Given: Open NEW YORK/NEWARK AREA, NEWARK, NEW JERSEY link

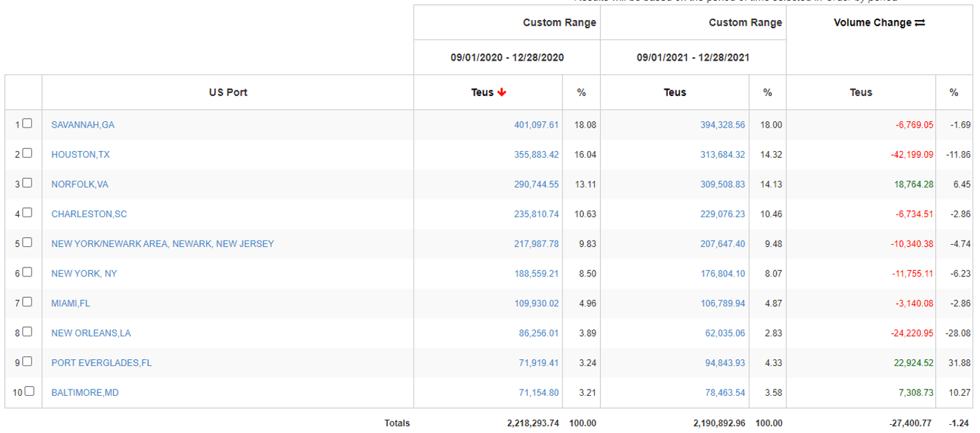Looking at the screenshot, I should click(163, 243).
